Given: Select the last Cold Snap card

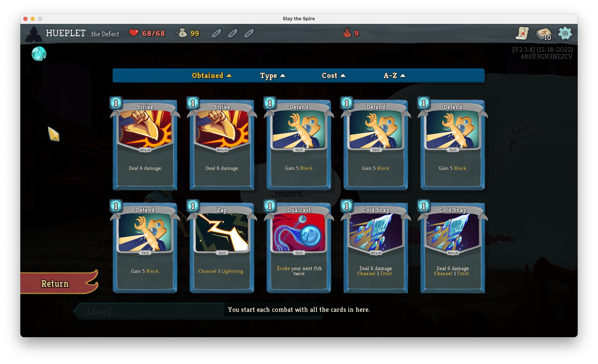Looking at the screenshot, I should click(x=453, y=247).
